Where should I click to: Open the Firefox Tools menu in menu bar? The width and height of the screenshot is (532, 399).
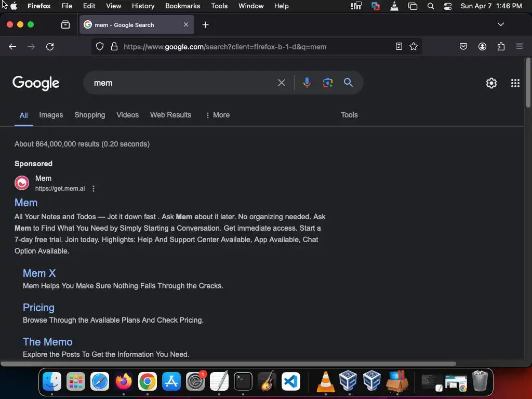click(x=219, y=6)
